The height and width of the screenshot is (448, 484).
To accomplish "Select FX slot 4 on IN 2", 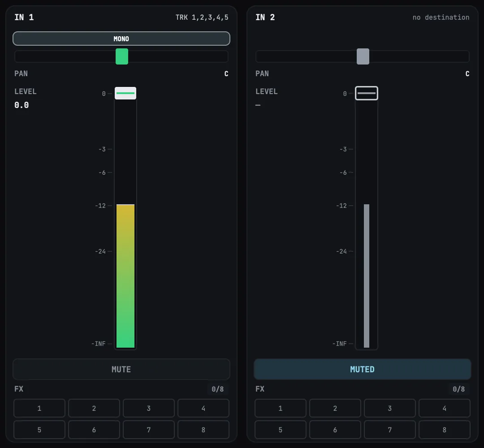I will pyautogui.click(x=445, y=408).
